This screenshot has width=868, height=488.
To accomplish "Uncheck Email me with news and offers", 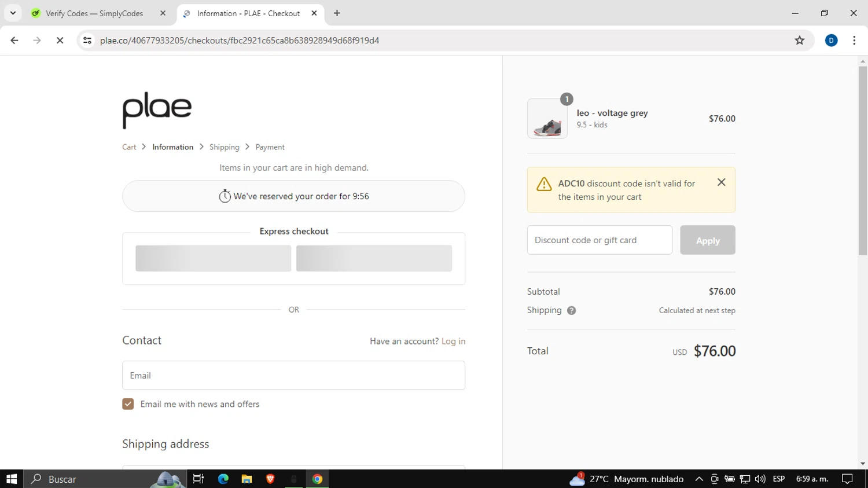I will [128, 404].
